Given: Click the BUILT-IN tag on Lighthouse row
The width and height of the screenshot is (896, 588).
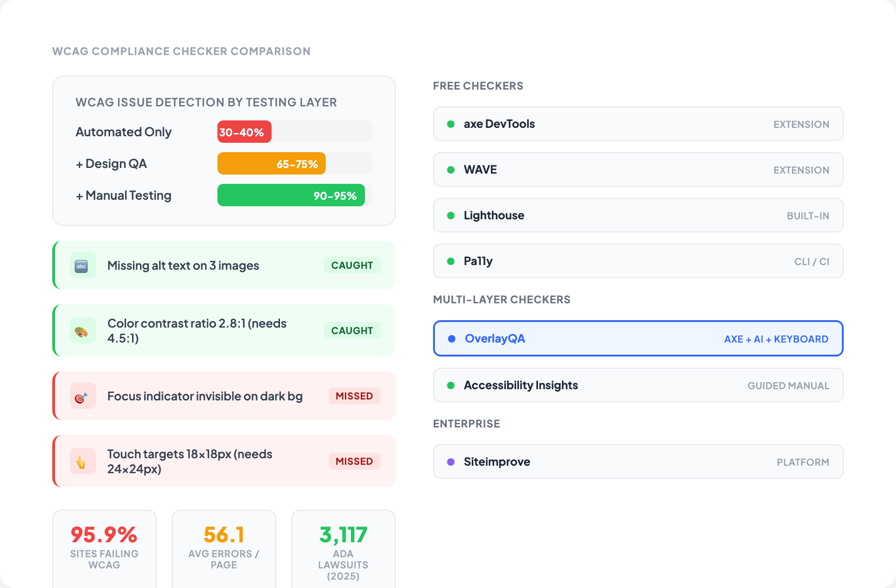Looking at the screenshot, I should pyautogui.click(x=808, y=216).
